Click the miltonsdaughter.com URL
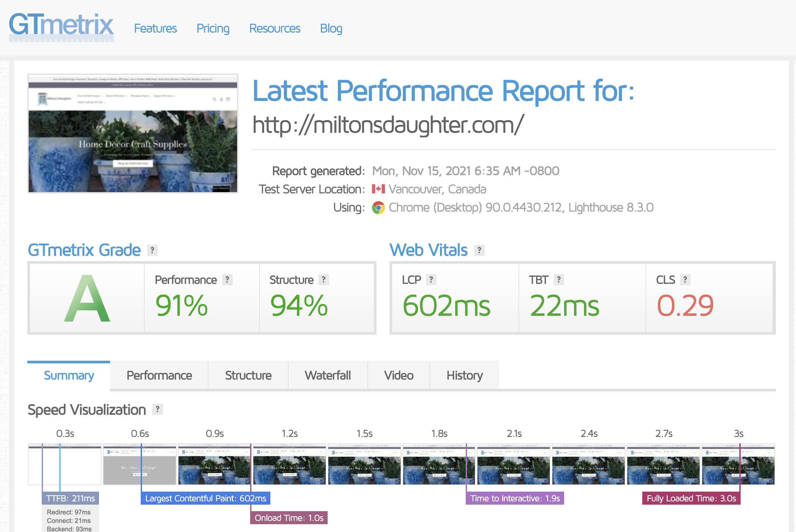This screenshot has height=532, width=796. coord(388,125)
